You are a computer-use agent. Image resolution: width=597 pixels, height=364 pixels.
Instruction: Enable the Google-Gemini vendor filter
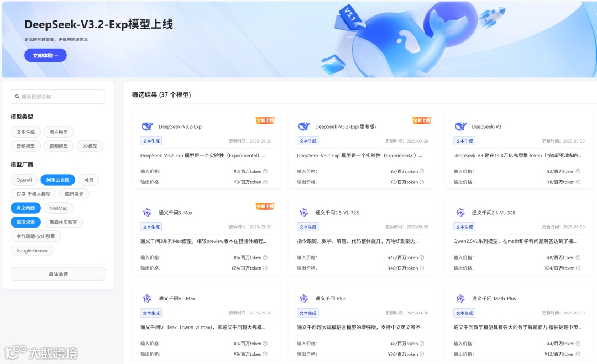click(32, 250)
